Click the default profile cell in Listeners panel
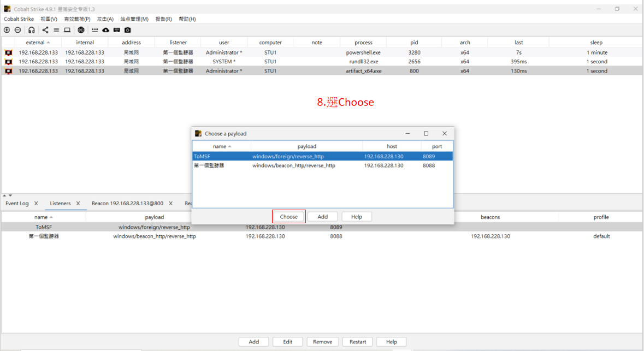Image resolution: width=644 pixels, height=351 pixels. [x=601, y=236]
